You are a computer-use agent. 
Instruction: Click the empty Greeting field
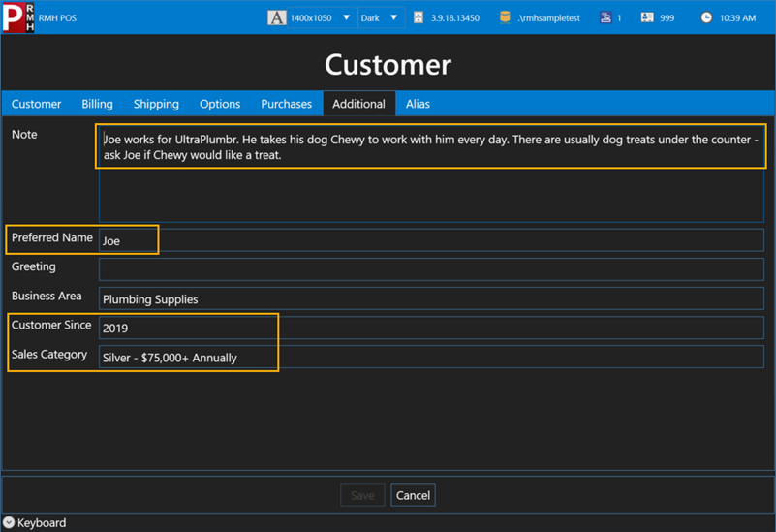pos(431,269)
